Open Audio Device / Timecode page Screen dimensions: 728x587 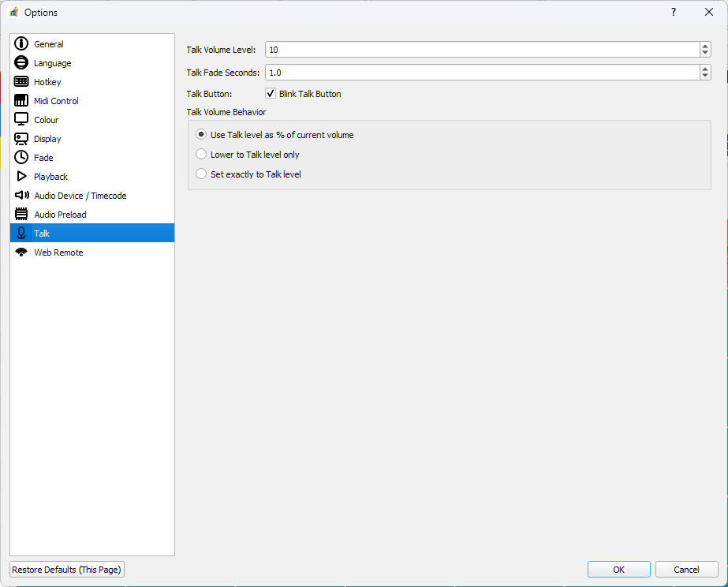[x=80, y=196]
